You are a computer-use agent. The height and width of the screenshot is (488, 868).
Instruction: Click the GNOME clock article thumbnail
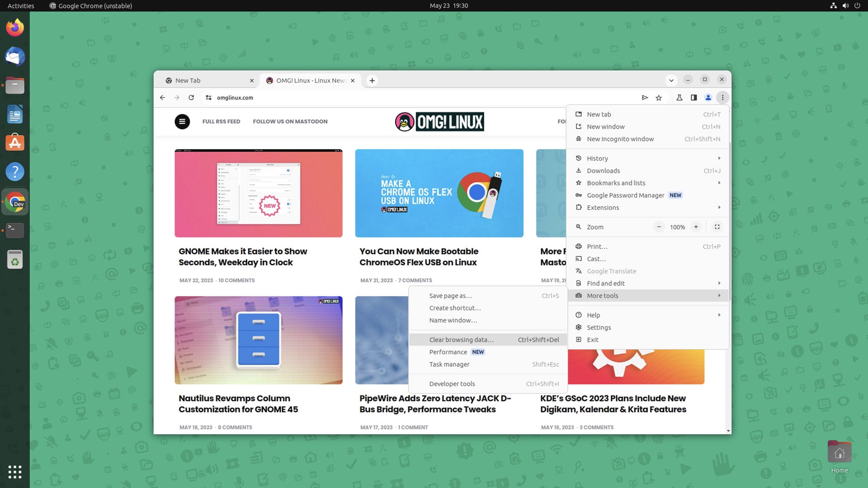259,193
